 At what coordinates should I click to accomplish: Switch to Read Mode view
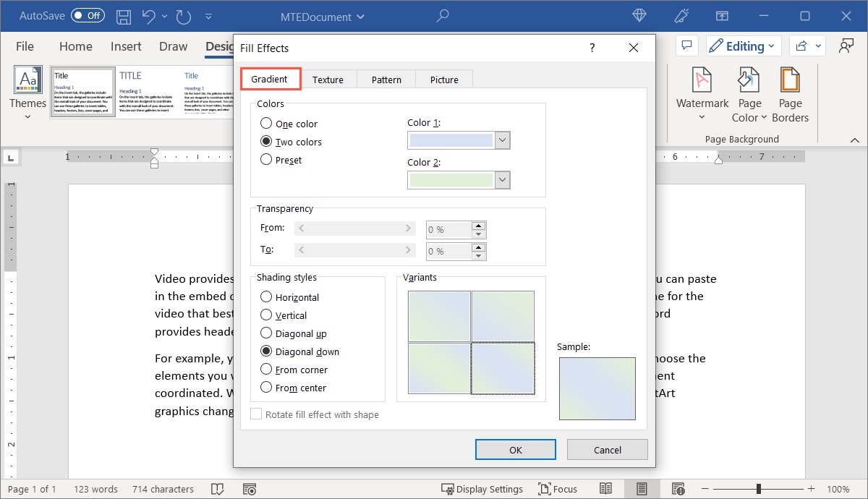click(x=606, y=489)
